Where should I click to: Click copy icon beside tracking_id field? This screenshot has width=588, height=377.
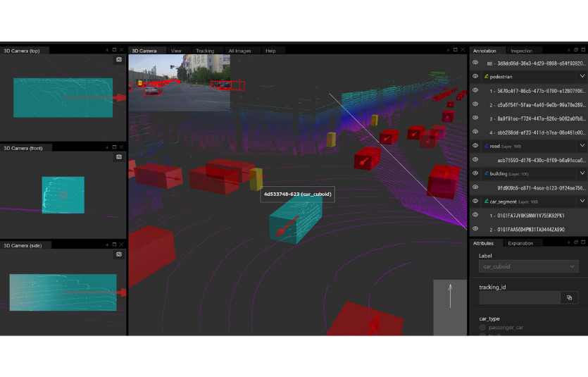[x=569, y=298]
